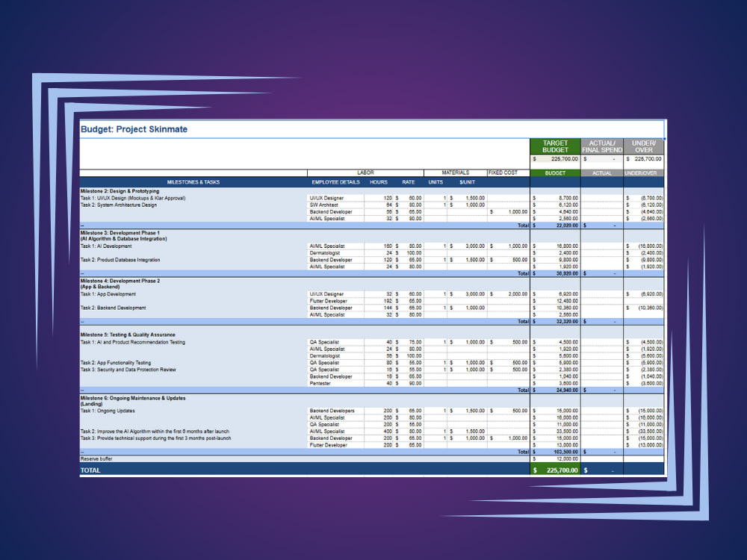Select the green grand total "225,700.00" cell
This screenshot has height=560, width=747.
pyautogui.click(x=555, y=470)
